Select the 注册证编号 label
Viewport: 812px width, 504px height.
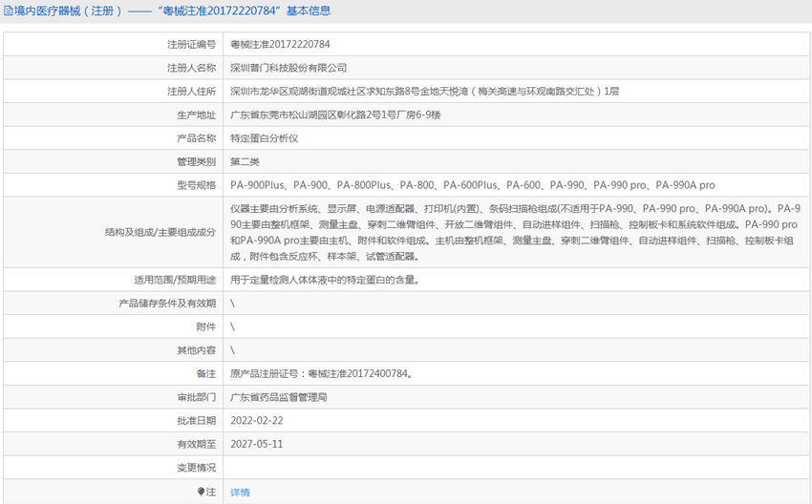click(x=192, y=45)
